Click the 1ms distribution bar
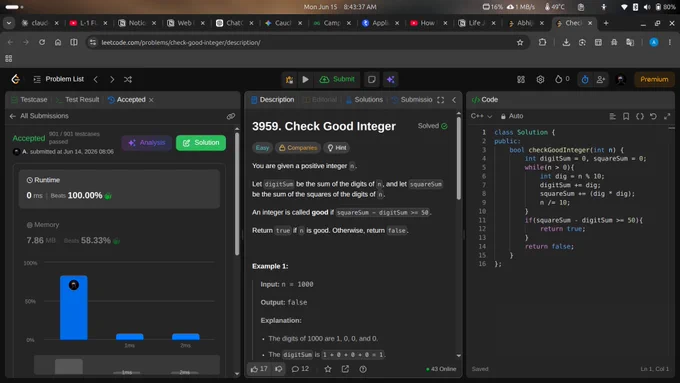The width and height of the screenshot is (680, 383). click(x=130, y=337)
